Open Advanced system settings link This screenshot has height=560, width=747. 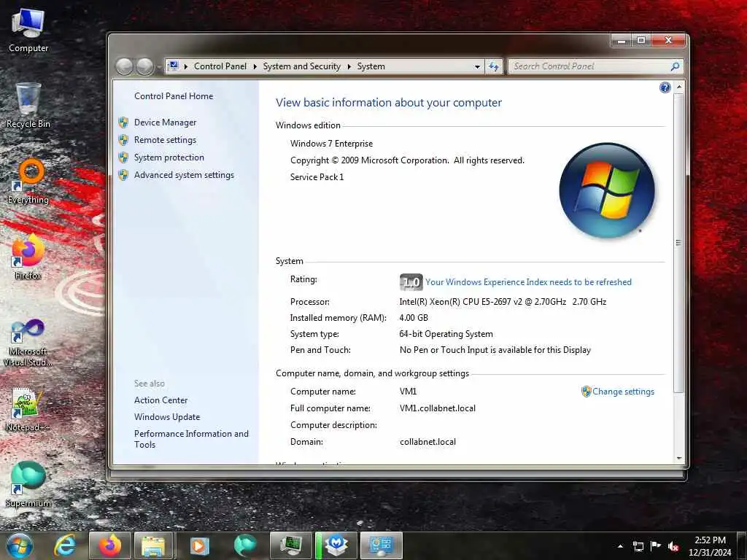pyautogui.click(x=184, y=175)
